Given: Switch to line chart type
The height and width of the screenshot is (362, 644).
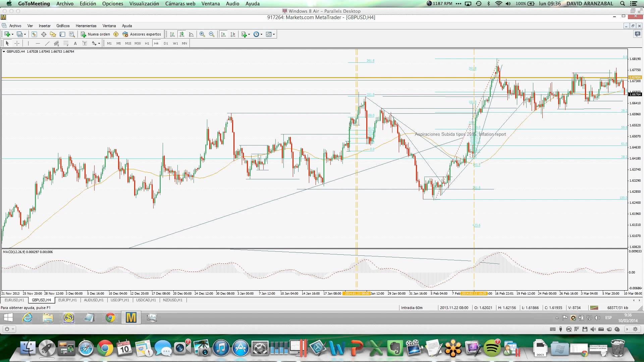Looking at the screenshot, I should (x=191, y=34).
